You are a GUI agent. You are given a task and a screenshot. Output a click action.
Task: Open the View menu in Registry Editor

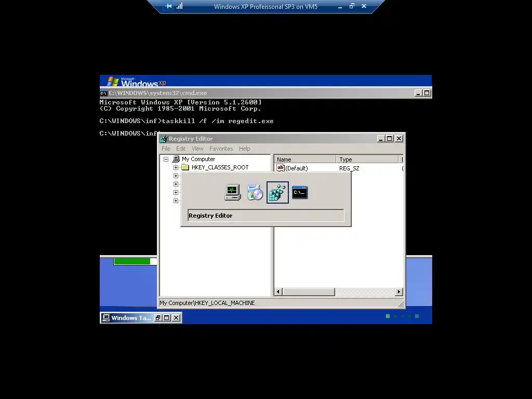click(197, 149)
